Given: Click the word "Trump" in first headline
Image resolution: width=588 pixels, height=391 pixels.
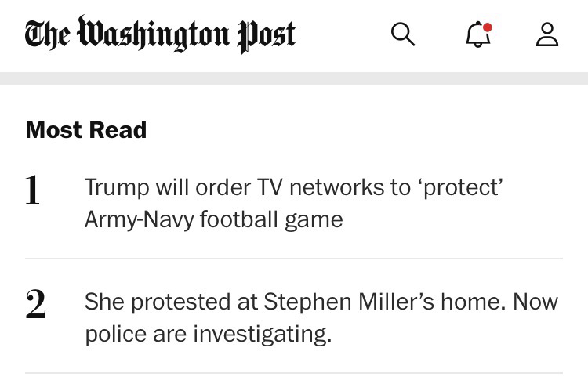Looking at the screenshot, I should (x=116, y=188).
